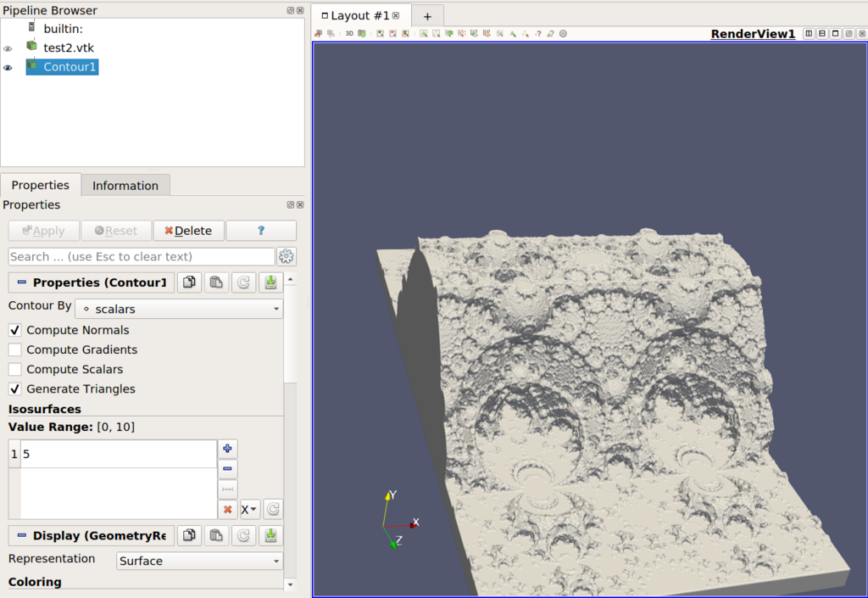The height and width of the screenshot is (598, 868).
Task: Activate Select Points On tool
Action: 437,33
